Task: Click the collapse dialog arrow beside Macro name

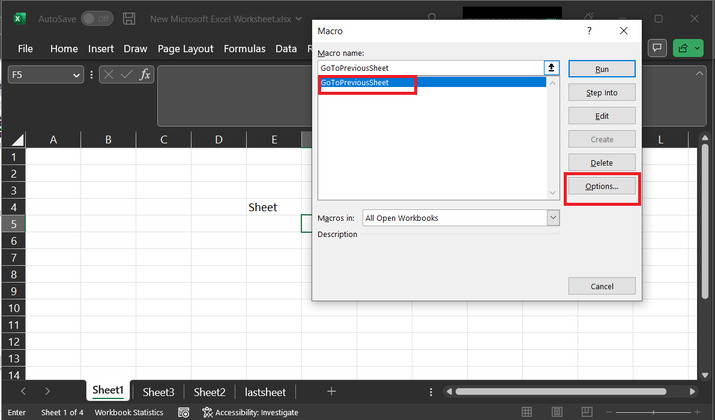Action: click(x=551, y=68)
